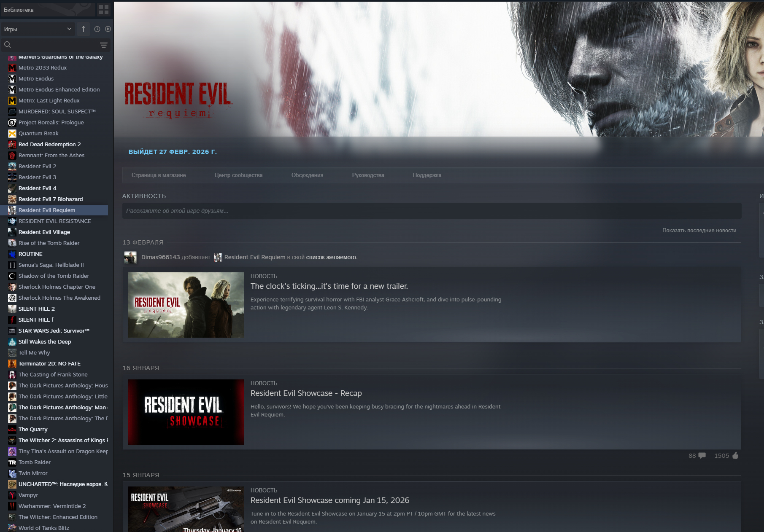Open the new trailer news thumbnail
Screen dimensions: 764x532
coord(186,305)
